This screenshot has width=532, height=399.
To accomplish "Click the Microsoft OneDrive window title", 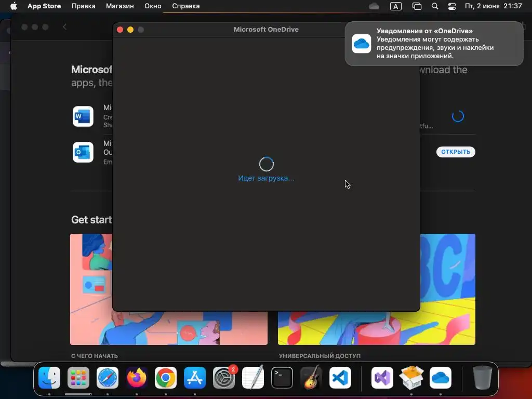I will pyautogui.click(x=266, y=30).
